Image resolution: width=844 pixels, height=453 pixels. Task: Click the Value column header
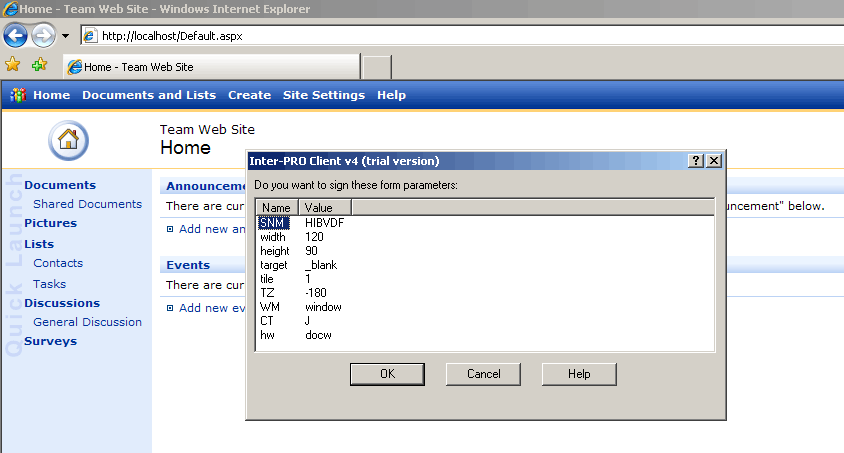(325, 208)
